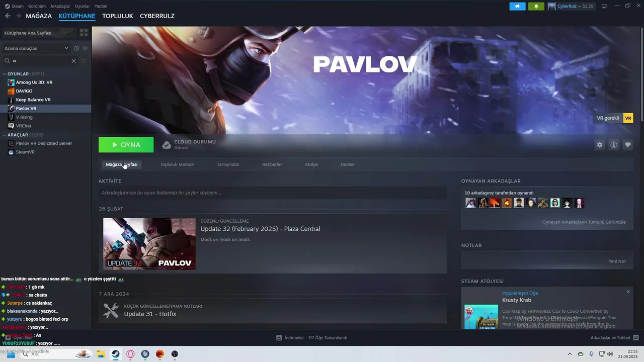Open the Görünüm menu
The width and height of the screenshot is (644, 362).
[37, 7]
